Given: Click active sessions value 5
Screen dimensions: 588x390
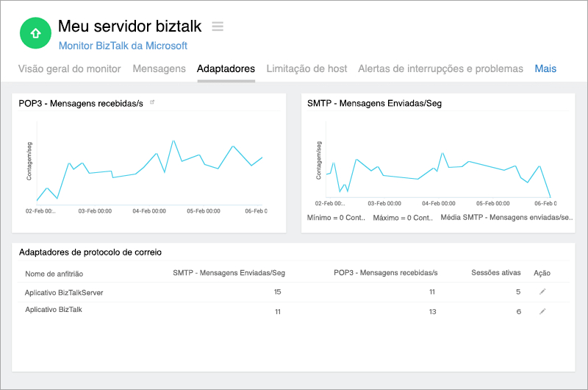Looking at the screenshot, I should coord(518,291).
